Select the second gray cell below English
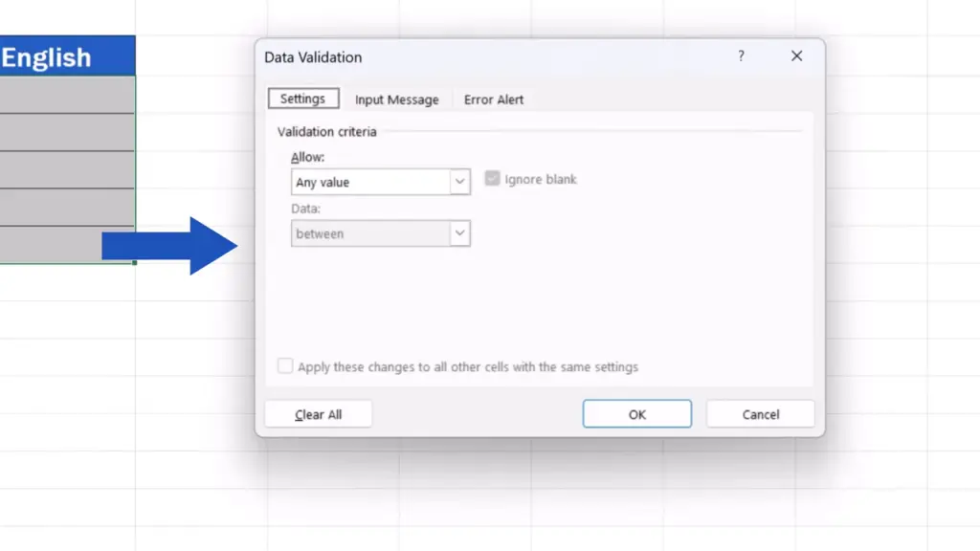The width and height of the screenshot is (980, 551). [67, 132]
